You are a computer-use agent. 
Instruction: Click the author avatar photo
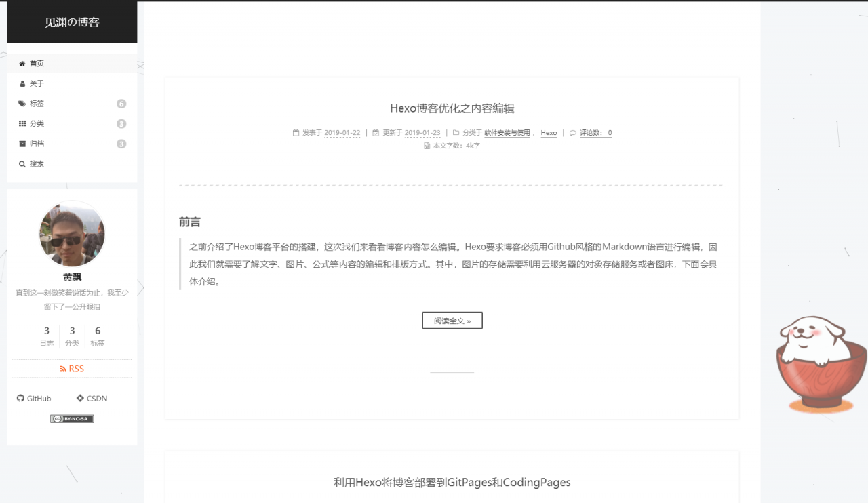pyautogui.click(x=72, y=234)
